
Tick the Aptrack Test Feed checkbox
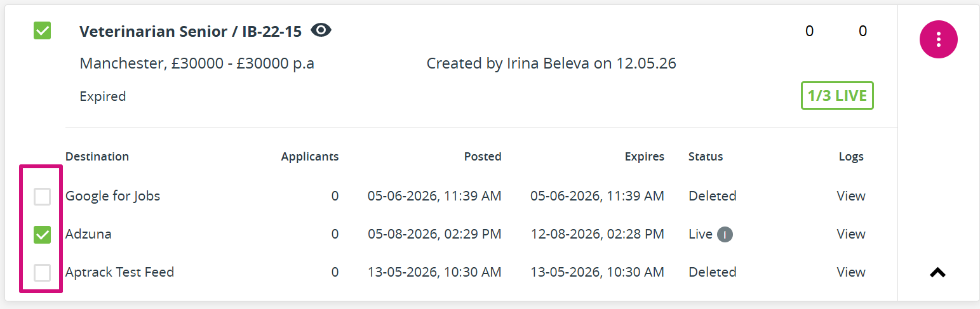click(x=42, y=273)
